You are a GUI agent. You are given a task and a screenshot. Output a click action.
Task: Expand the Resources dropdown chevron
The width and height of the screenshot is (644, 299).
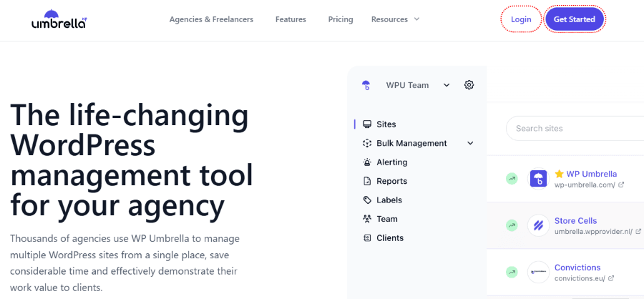tap(416, 19)
